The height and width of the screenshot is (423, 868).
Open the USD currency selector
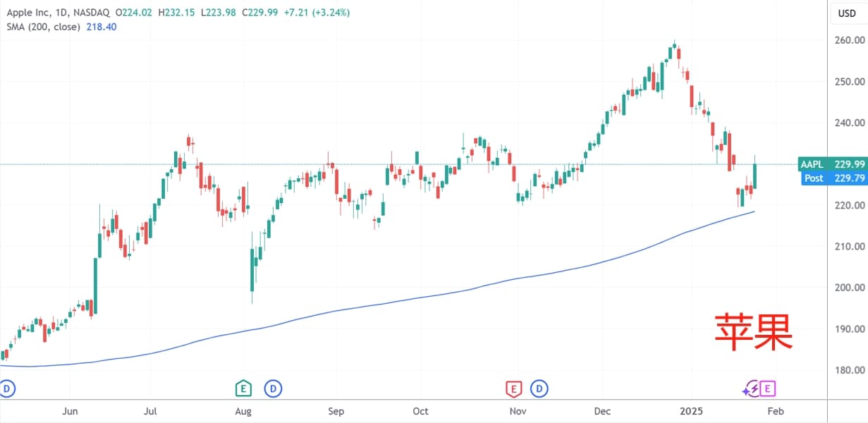pyautogui.click(x=847, y=13)
